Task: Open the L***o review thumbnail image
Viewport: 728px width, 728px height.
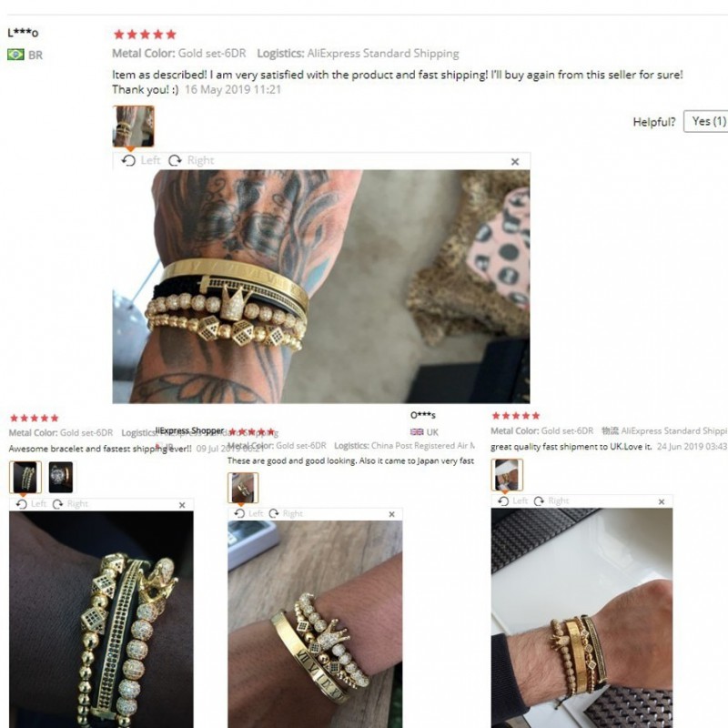Action: tap(133, 126)
